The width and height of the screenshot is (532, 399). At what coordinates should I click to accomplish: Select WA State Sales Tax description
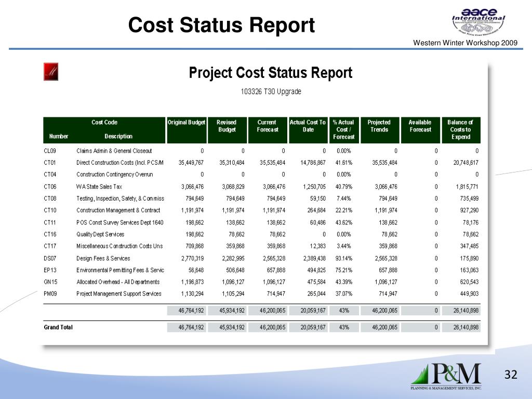click(x=99, y=187)
